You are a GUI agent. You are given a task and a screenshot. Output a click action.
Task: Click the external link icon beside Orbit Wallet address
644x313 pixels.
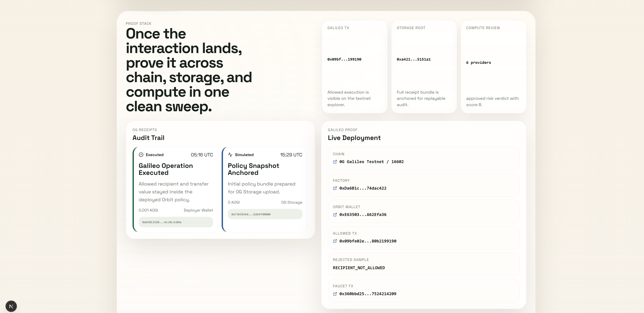(335, 215)
